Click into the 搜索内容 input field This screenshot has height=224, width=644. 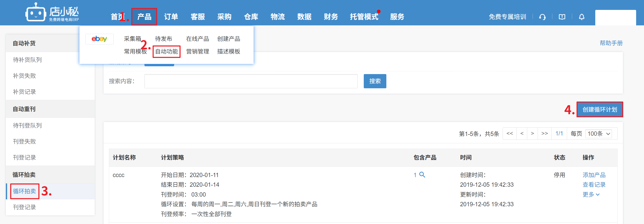(251, 81)
